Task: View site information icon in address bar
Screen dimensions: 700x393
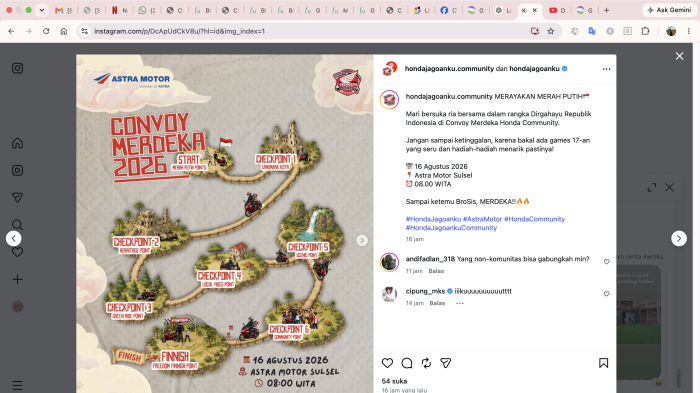Action: (84, 31)
